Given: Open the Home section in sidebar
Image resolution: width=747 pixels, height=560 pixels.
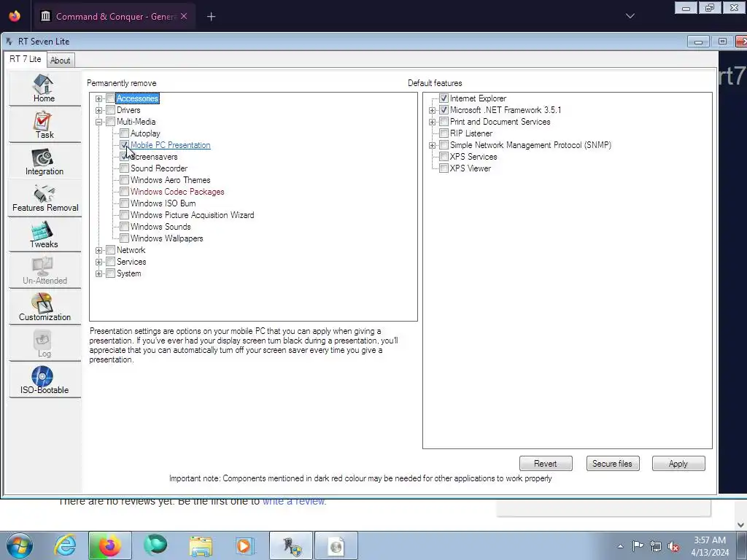Looking at the screenshot, I should tap(44, 87).
